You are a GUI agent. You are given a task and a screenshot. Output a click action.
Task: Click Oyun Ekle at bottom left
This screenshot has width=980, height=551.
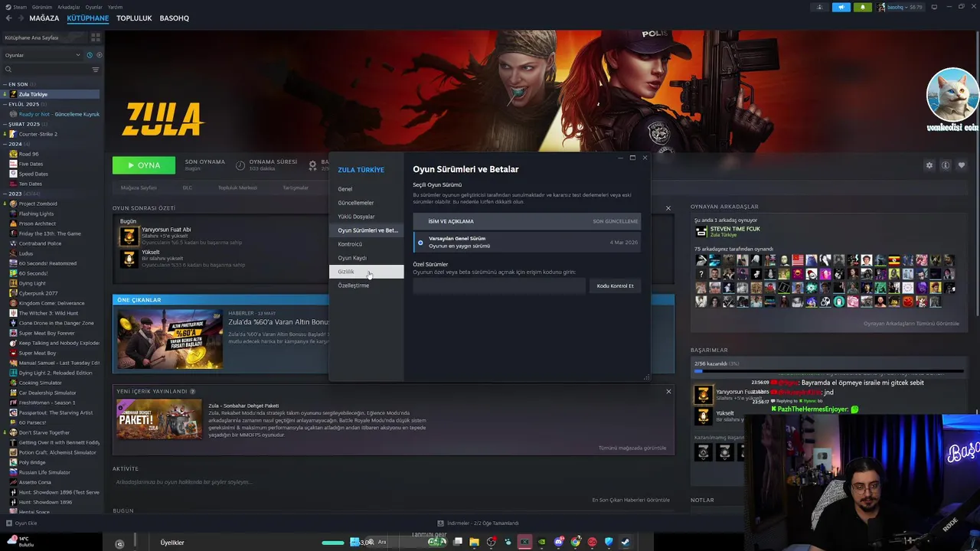21,523
